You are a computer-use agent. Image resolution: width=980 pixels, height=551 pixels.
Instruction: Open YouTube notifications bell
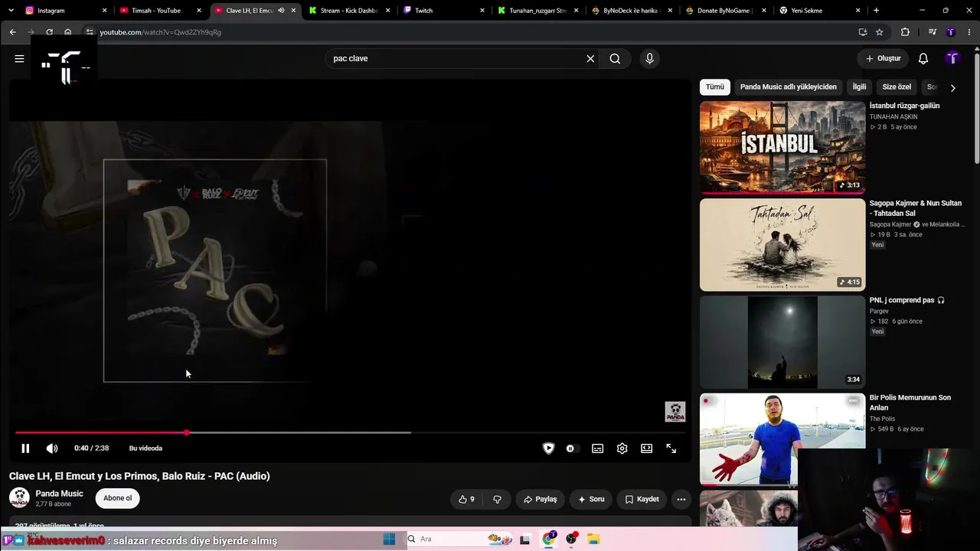tap(923, 58)
